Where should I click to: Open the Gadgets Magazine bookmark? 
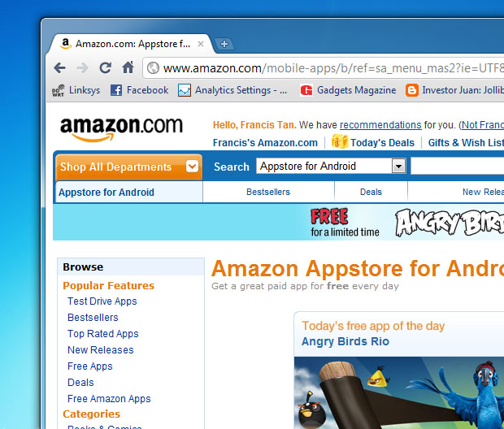pos(348,90)
